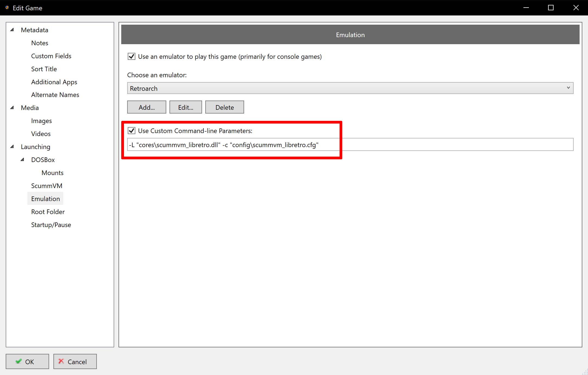Minimize the Edit Game window
The image size is (588, 375).
[x=526, y=8]
